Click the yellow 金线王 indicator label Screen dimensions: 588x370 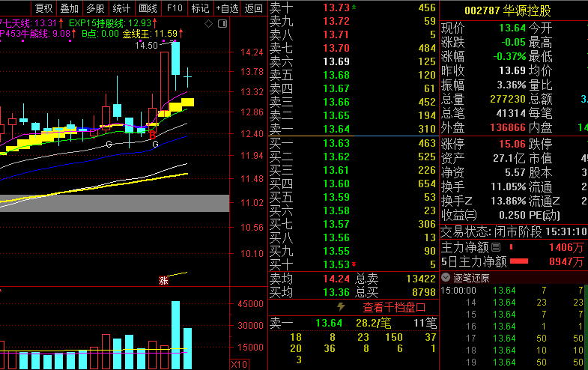tap(150, 34)
